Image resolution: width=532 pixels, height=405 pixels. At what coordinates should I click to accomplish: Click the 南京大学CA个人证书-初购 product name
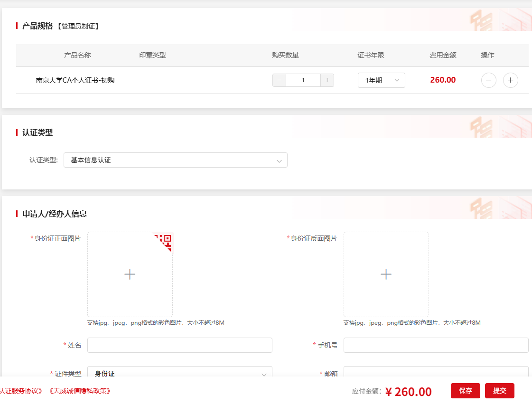[x=75, y=80]
